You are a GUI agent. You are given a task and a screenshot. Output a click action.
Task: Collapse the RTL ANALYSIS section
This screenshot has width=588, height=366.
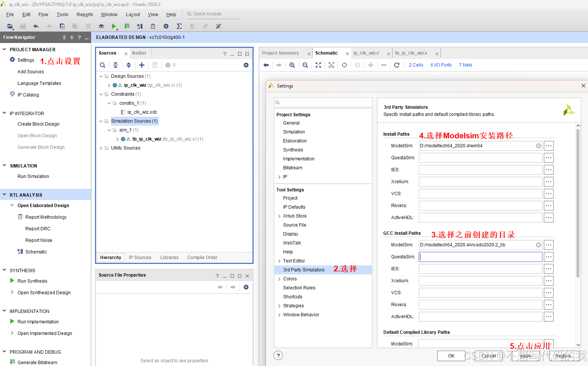coord(4,195)
